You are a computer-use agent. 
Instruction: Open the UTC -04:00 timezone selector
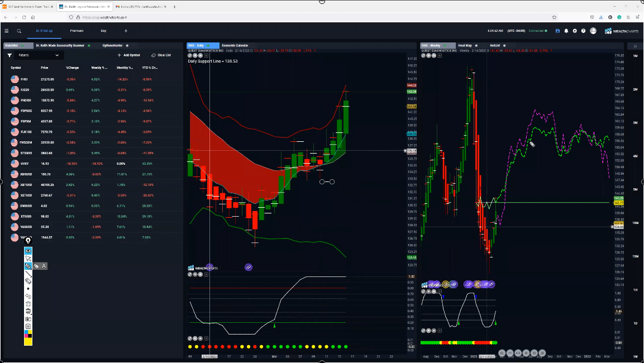516,31
